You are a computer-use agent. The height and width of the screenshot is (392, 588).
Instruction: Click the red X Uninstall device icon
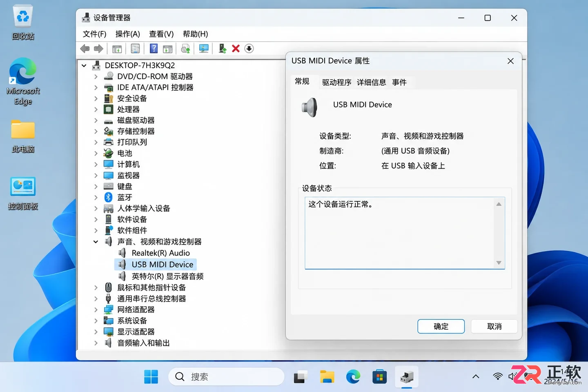pos(236,49)
